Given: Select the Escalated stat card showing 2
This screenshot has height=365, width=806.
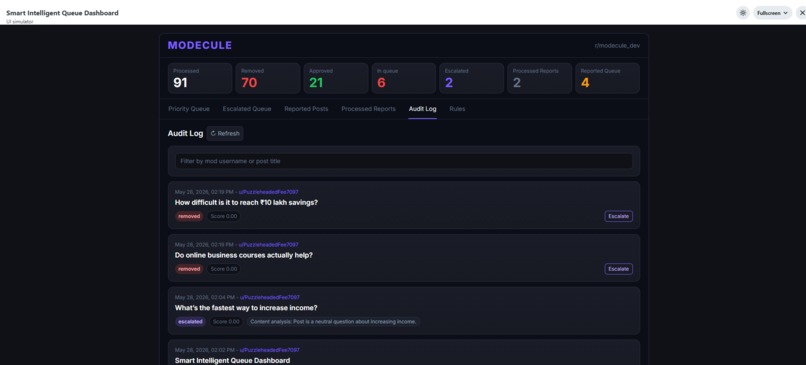Looking at the screenshot, I should tap(471, 78).
